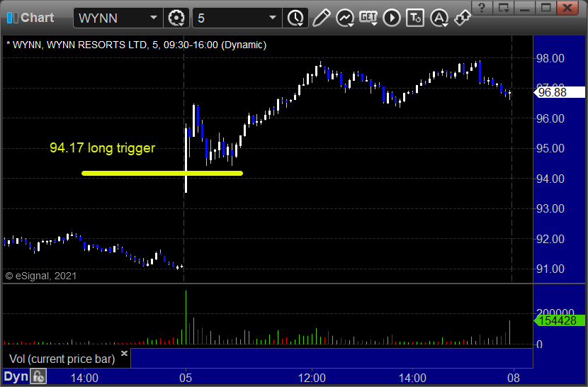Click the play replay button

click(x=392, y=18)
